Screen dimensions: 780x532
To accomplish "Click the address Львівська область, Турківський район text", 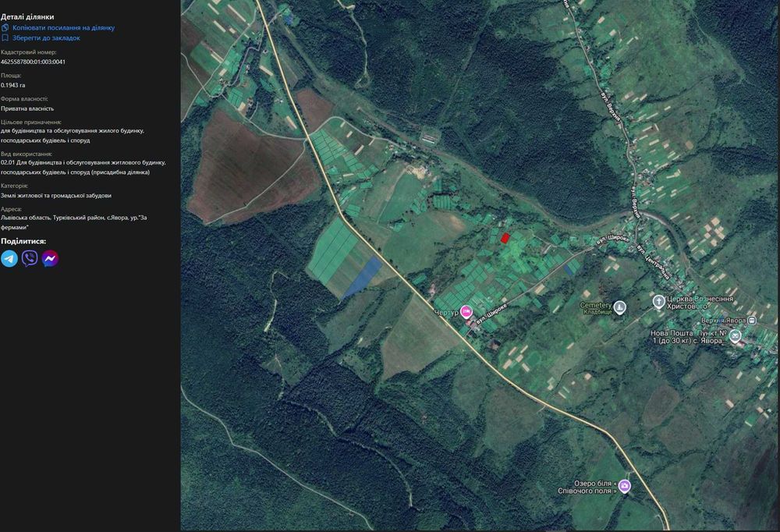I will (x=73, y=222).
